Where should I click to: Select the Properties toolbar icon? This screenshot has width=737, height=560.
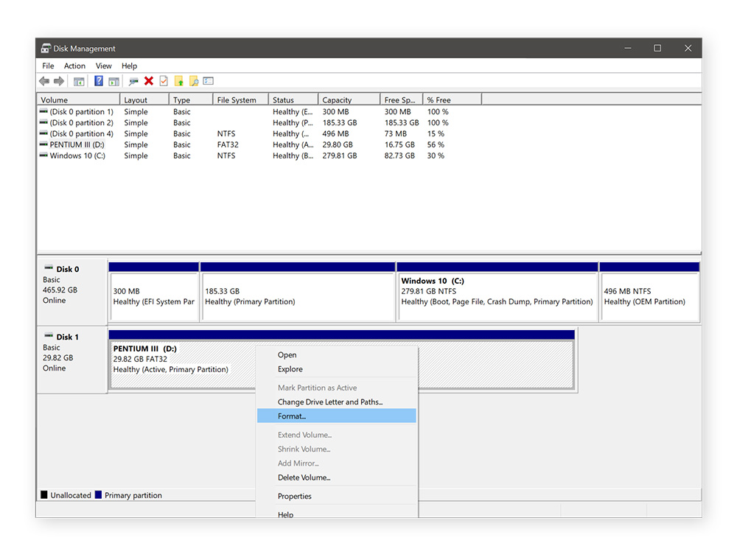coord(208,81)
